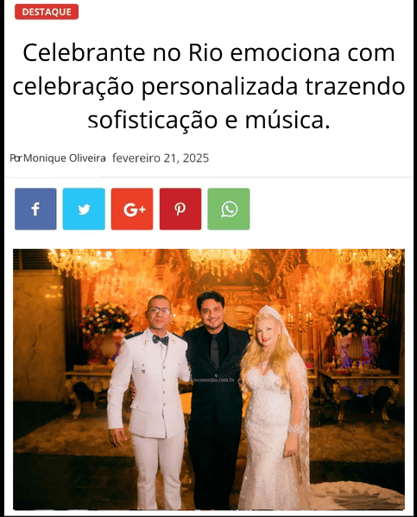
Task: Click the center chandelier in the photo
Action: coord(219,261)
